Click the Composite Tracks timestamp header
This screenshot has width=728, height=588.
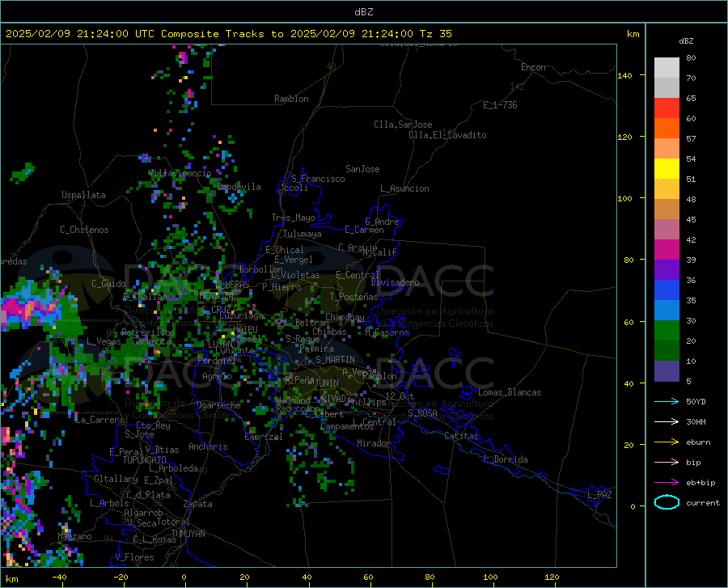coord(228,34)
